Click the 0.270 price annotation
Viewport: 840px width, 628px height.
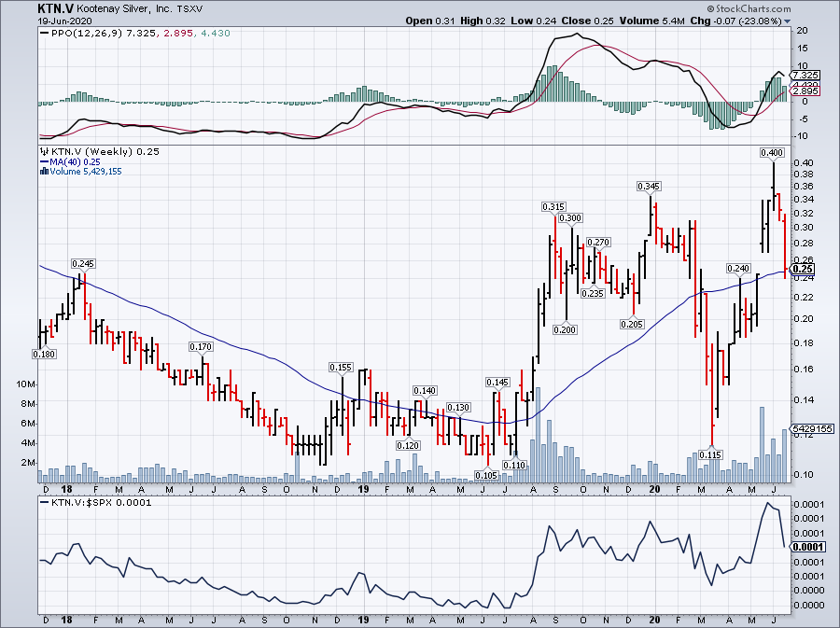[598, 243]
